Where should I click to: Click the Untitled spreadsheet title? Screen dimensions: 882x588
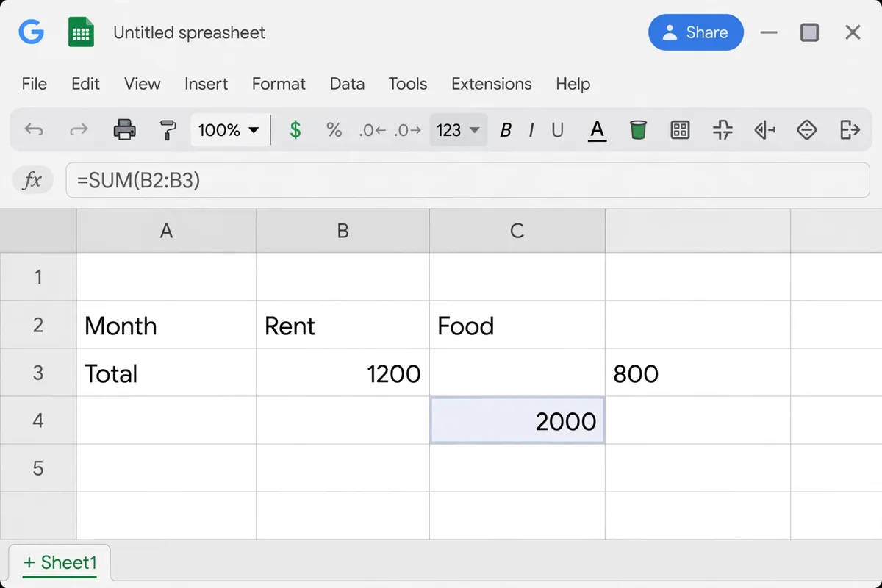tap(189, 33)
